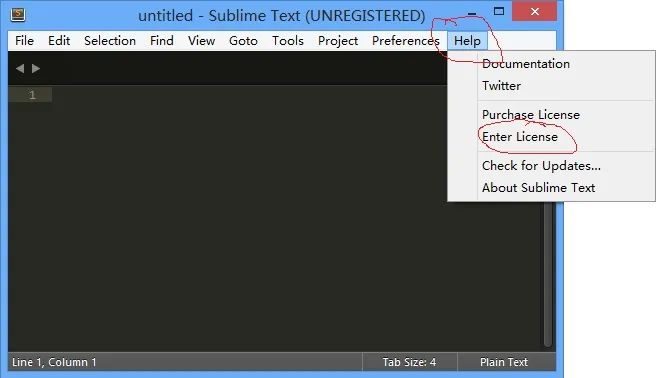Choose Twitter from Help menu
The height and width of the screenshot is (378, 657).
click(551, 86)
